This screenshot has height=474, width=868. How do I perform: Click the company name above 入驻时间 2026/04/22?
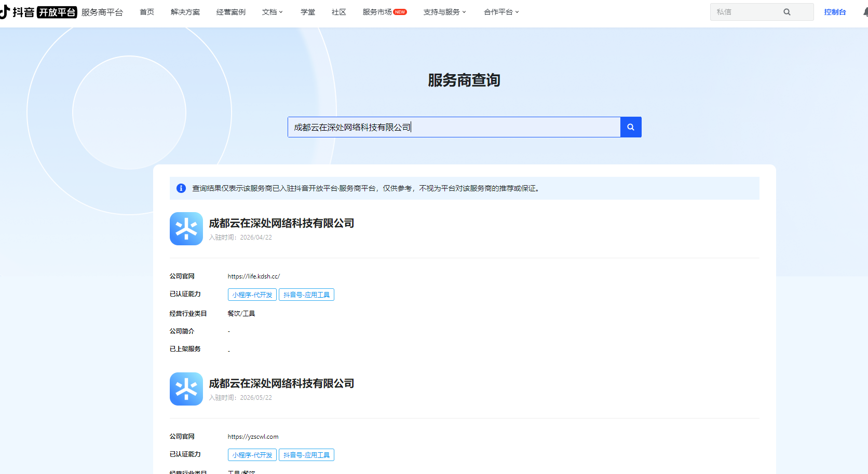[x=282, y=223]
